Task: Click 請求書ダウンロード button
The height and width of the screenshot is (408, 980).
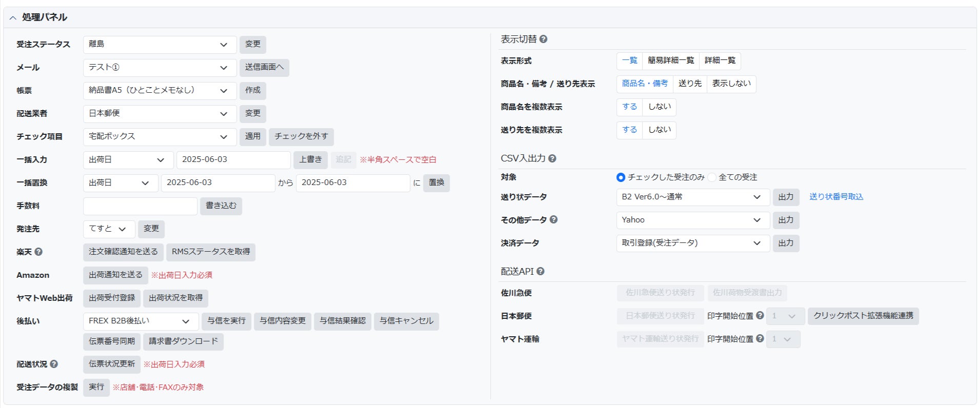Action: click(183, 342)
